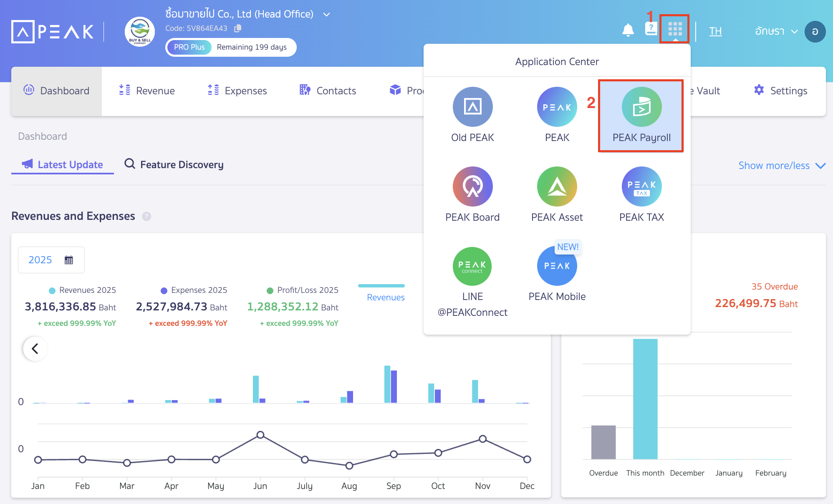833x504 pixels.
Task: Select Feature Discovery
Action: coord(181,164)
